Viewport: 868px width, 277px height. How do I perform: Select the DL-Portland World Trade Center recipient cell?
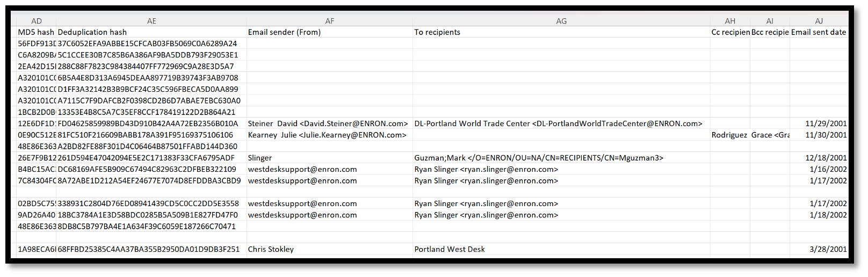(x=561, y=123)
